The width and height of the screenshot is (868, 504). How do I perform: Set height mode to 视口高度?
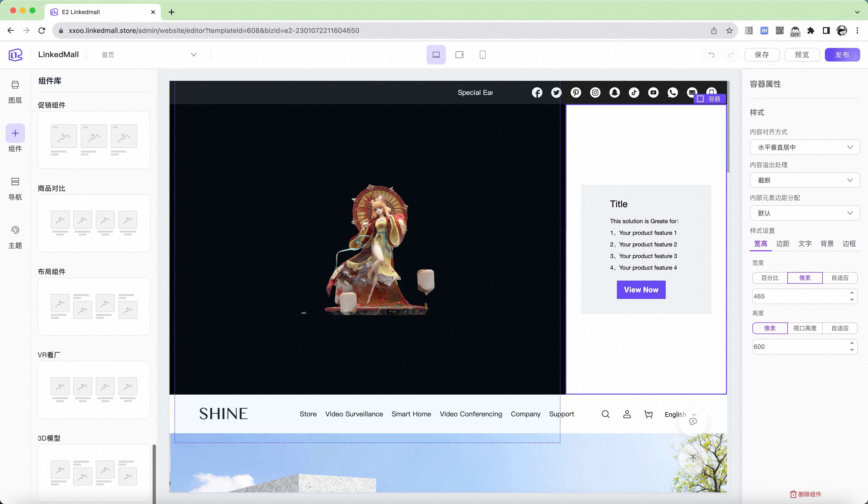coord(805,328)
